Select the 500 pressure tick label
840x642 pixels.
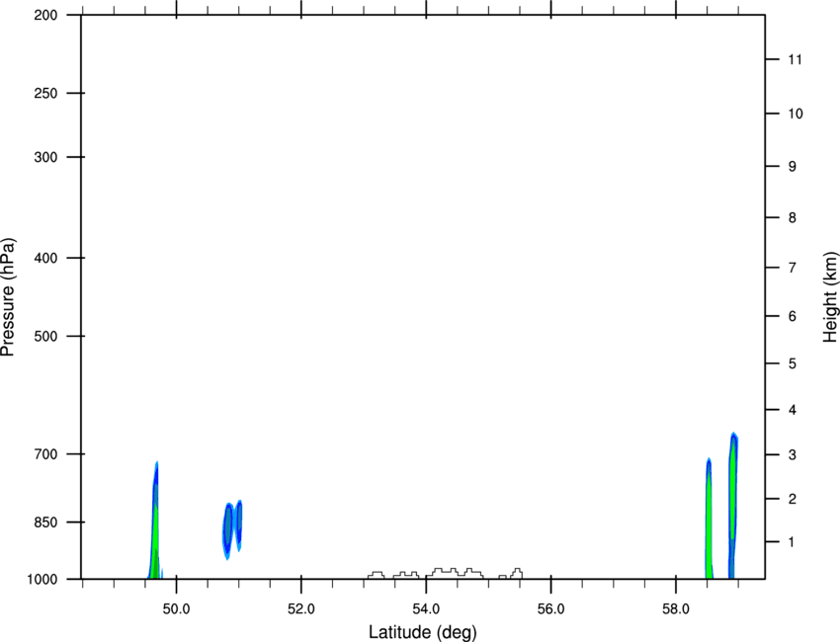pos(45,336)
